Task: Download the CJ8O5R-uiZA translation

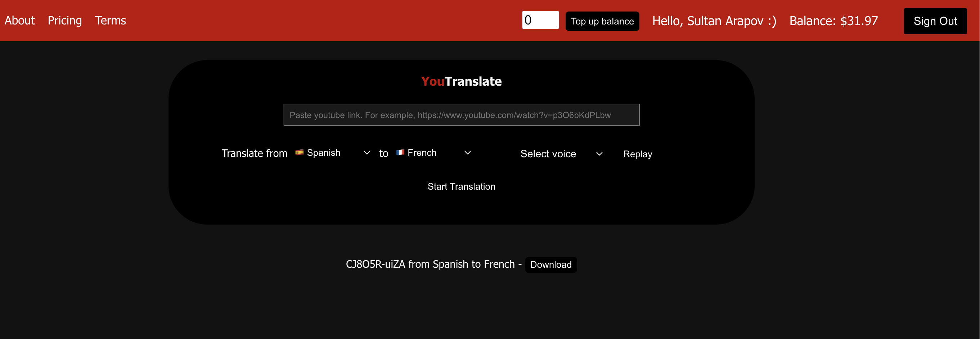Action: point(550,265)
